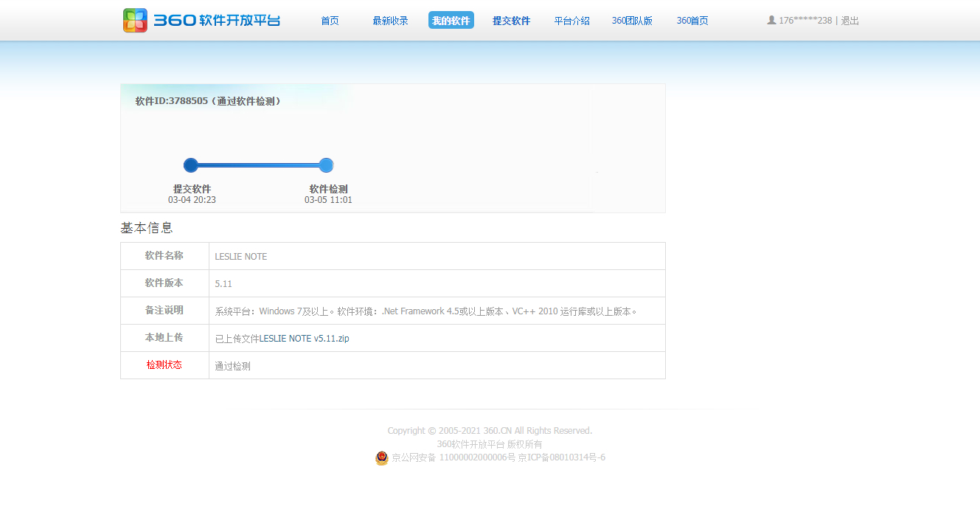Image resolution: width=980 pixels, height=515 pixels.
Task: Visit 360团队版 link
Action: pos(632,21)
